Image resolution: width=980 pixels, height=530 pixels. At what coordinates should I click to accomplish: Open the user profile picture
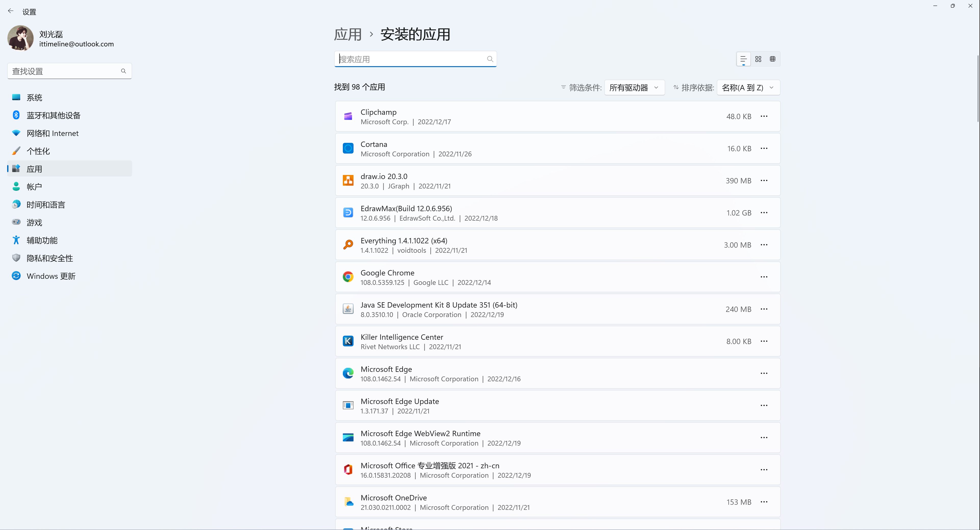[x=21, y=39]
